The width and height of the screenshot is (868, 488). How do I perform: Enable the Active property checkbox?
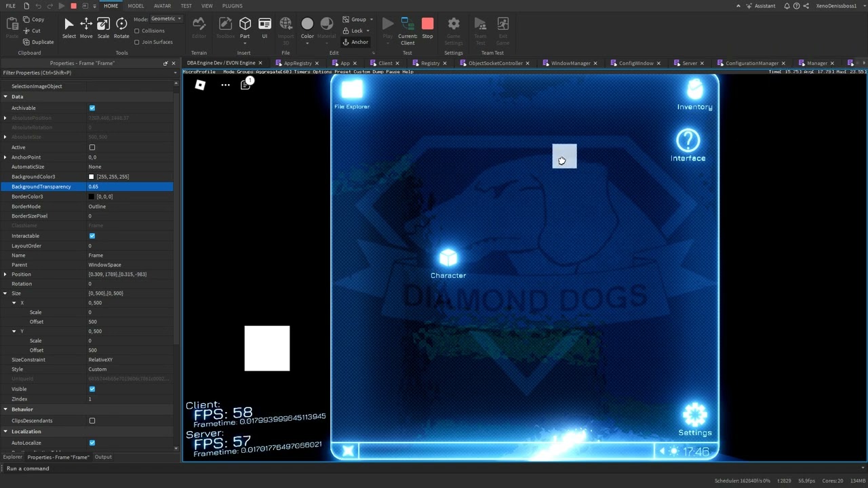tap(92, 147)
